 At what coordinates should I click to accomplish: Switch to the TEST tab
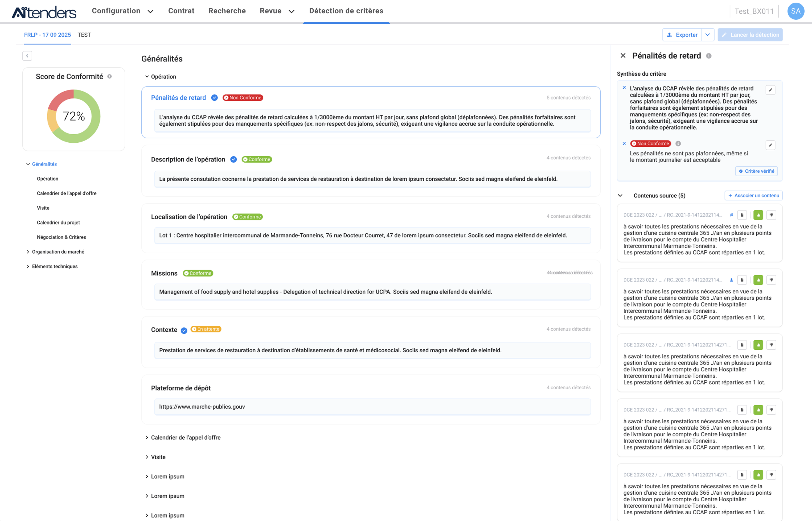84,35
